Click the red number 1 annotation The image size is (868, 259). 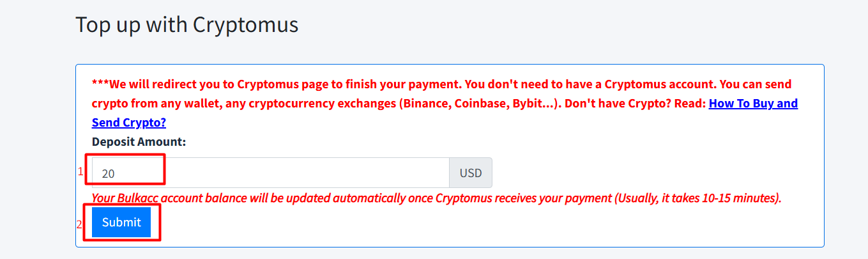tap(81, 171)
